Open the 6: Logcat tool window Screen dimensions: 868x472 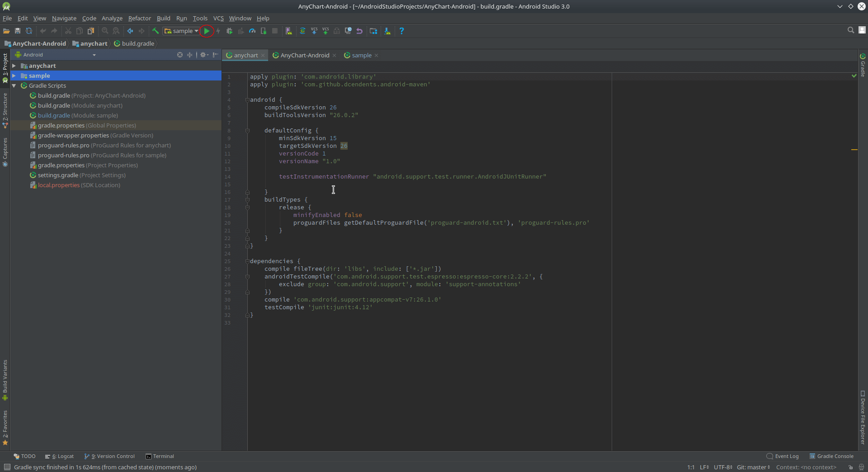point(59,456)
